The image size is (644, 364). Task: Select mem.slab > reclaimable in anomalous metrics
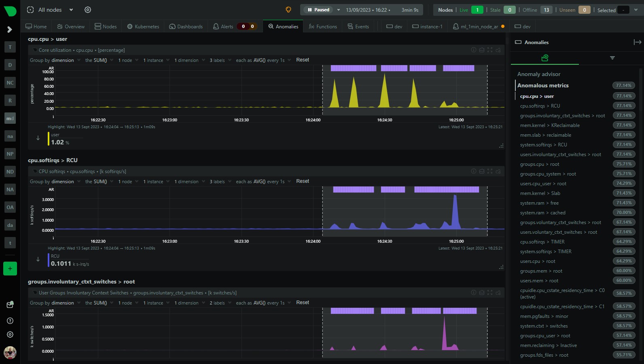[x=545, y=135]
